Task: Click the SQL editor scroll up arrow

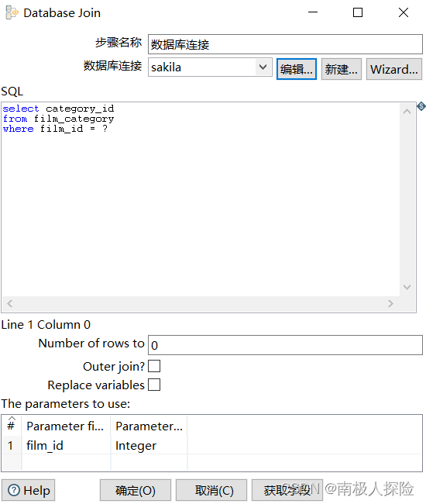Action: coord(407,112)
